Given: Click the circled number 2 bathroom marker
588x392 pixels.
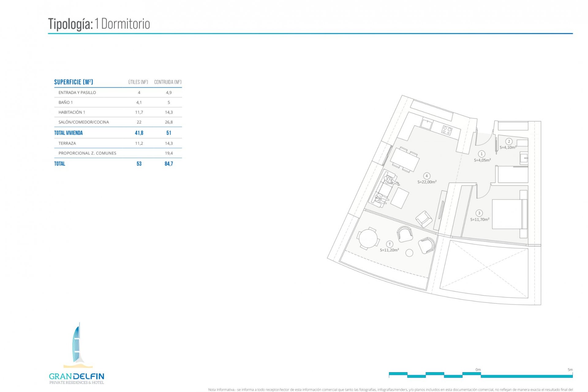Looking at the screenshot, I should point(509,141).
